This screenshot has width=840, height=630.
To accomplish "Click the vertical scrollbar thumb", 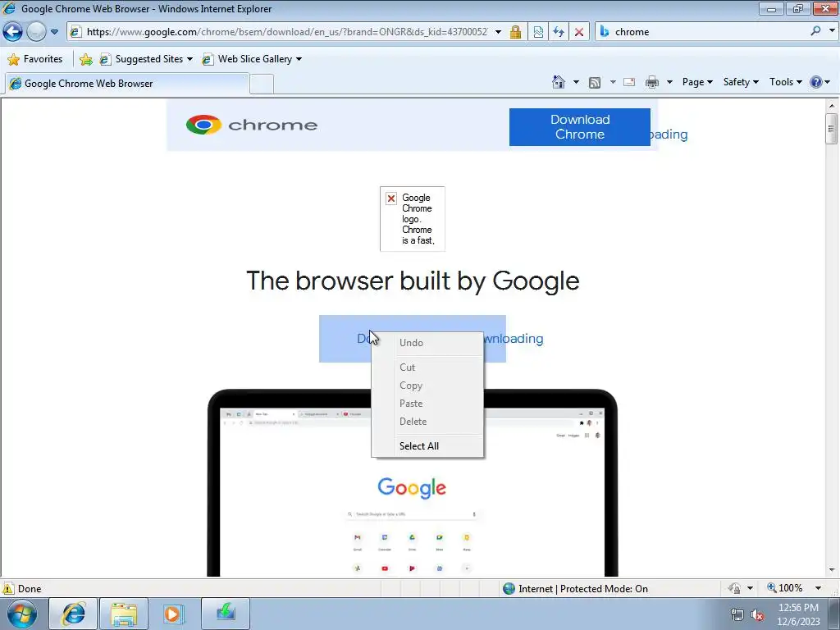I will (x=832, y=129).
